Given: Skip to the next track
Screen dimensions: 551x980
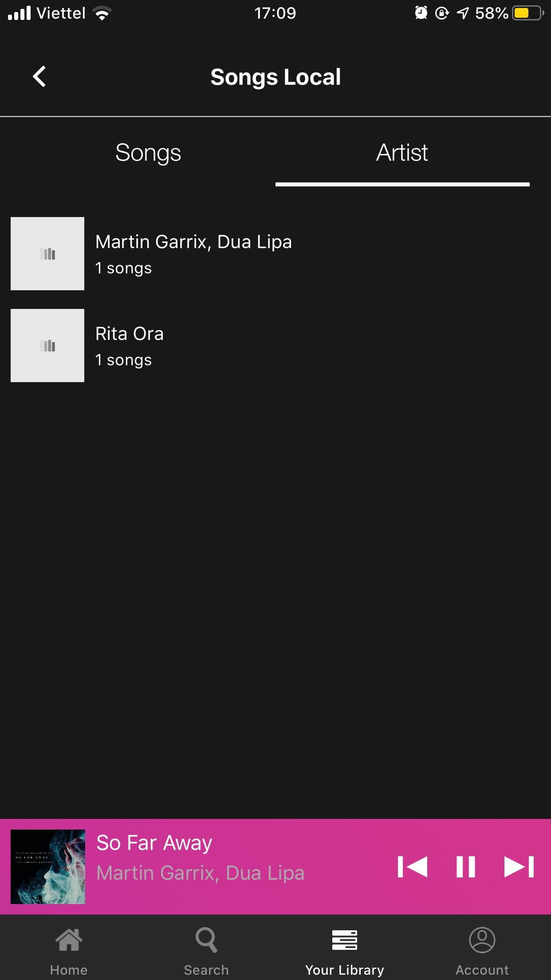Looking at the screenshot, I should tap(519, 867).
